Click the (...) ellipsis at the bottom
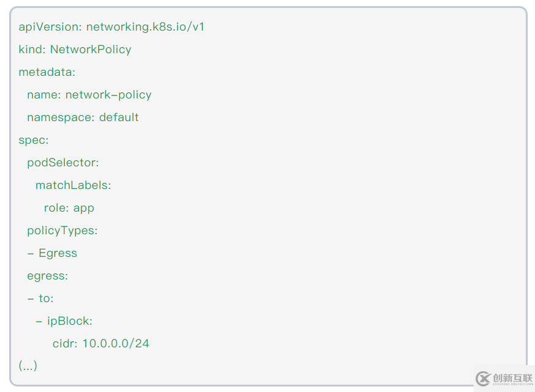 coord(28,366)
